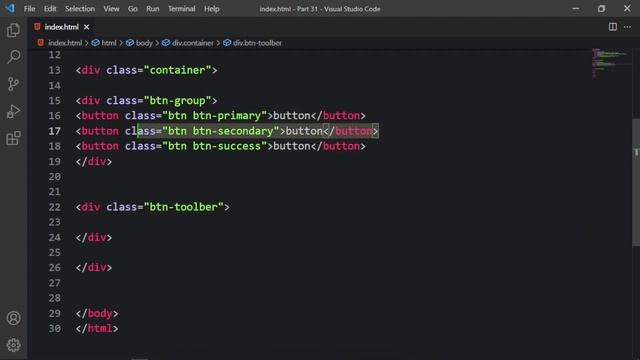Screen dimensions: 640x360
Task: Select the index.html editor tab
Action: (62, 27)
